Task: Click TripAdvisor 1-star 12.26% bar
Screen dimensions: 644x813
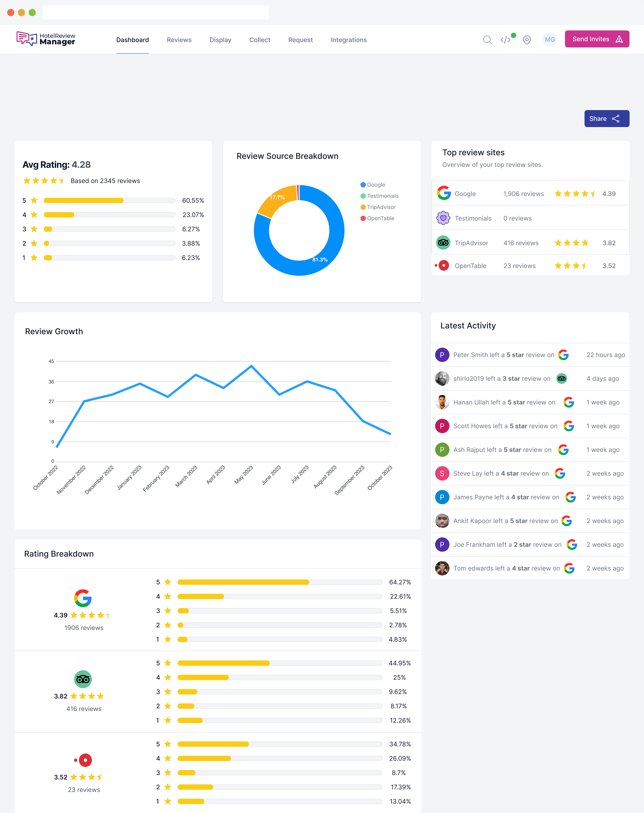Action: 280,720
